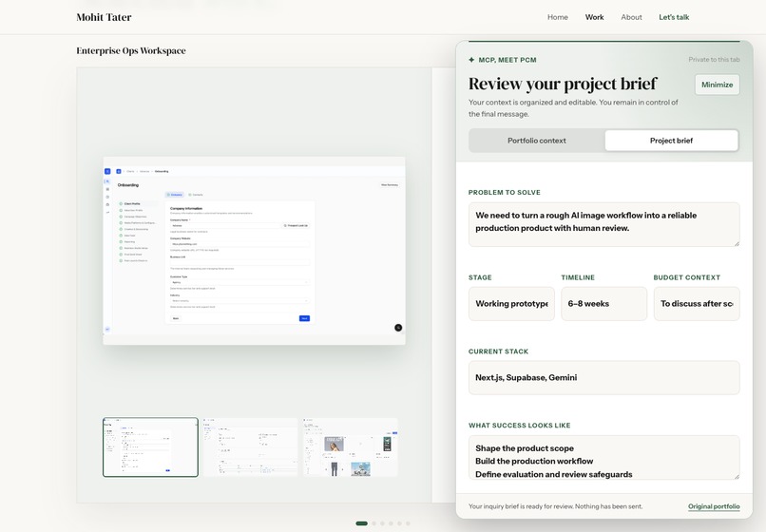
Task: Jump to the second carousel dot
Action: pos(373,523)
